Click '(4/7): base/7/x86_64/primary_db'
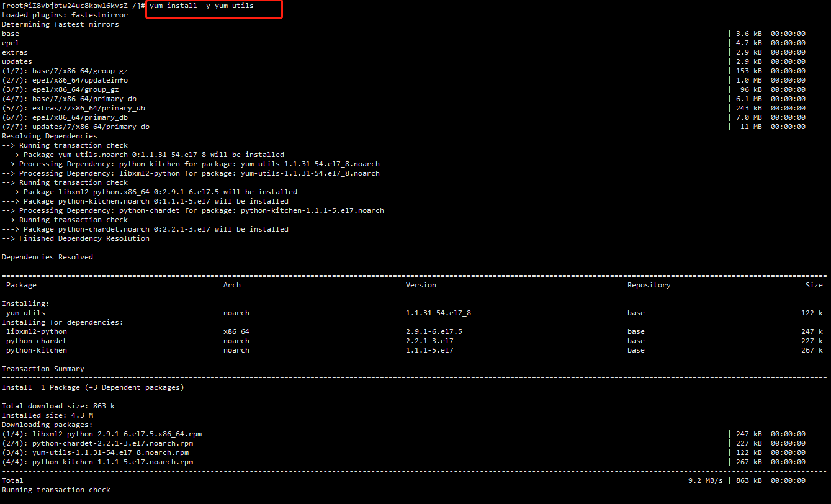 (x=69, y=99)
